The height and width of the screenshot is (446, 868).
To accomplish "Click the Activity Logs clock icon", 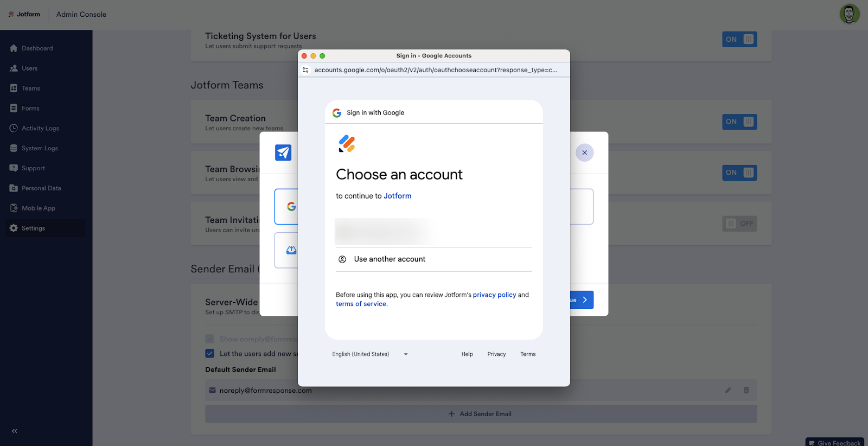I will [x=14, y=128].
